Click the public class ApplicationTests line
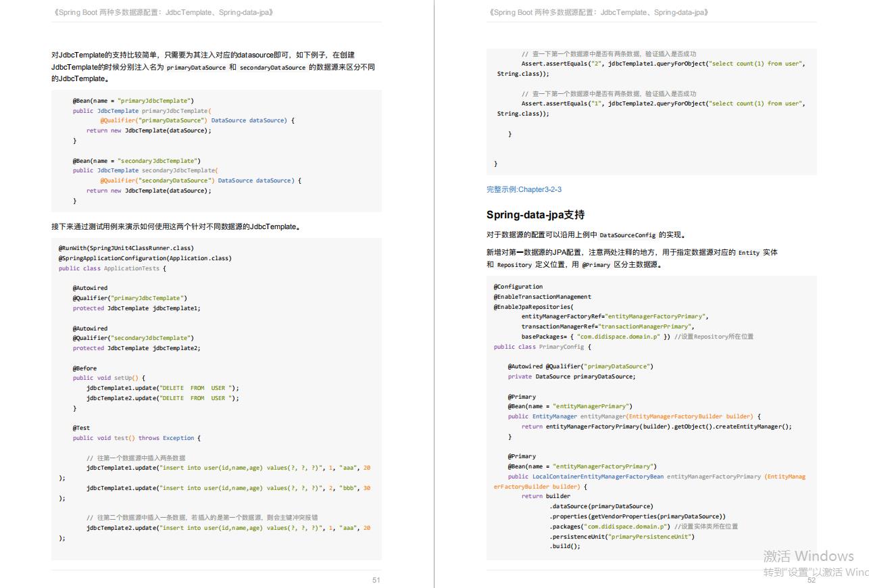The width and height of the screenshot is (869, 588). click(x=112, y=268)
